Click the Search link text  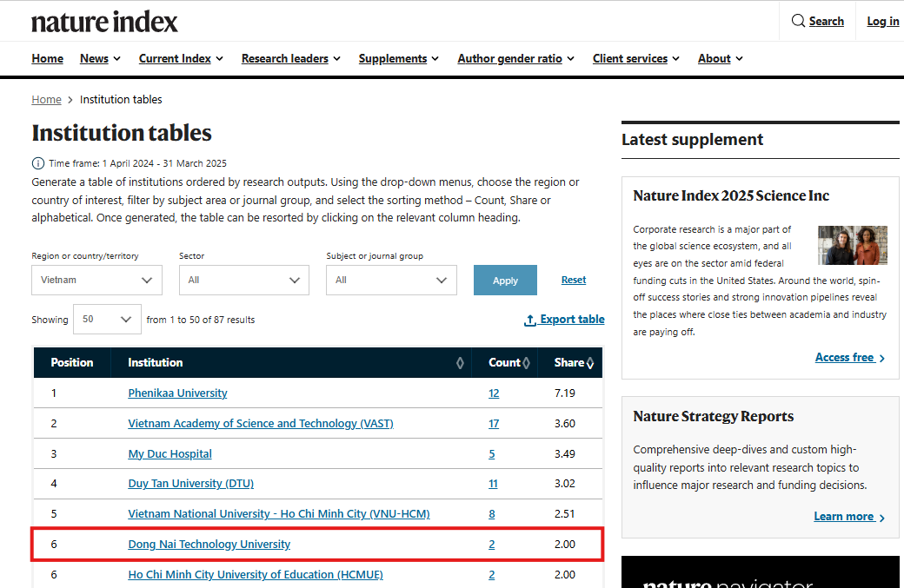[x=826, y=22]
